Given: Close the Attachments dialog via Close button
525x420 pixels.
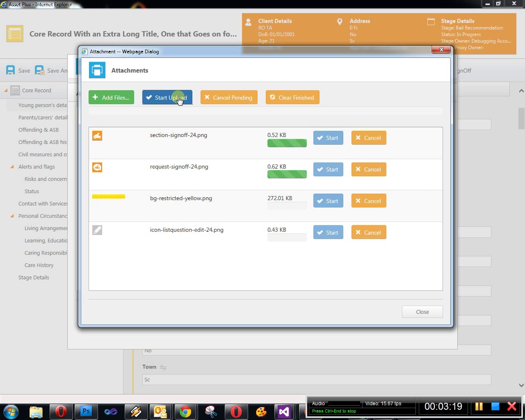Looking at the screenshot, I should 422,312.
